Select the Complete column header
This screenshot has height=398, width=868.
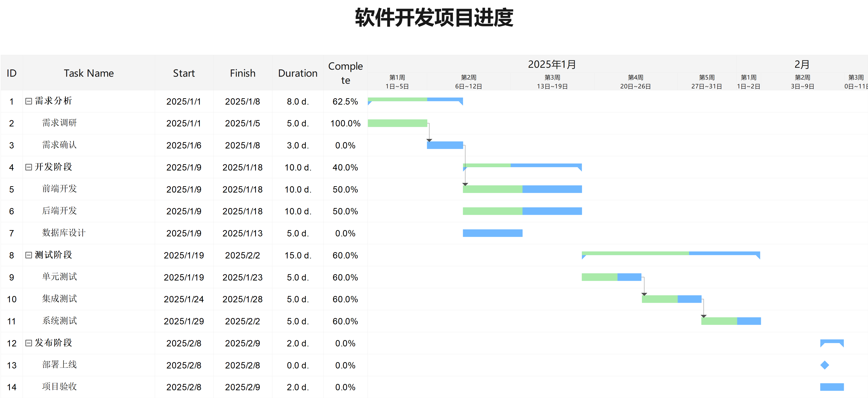(x=345, y=73)
